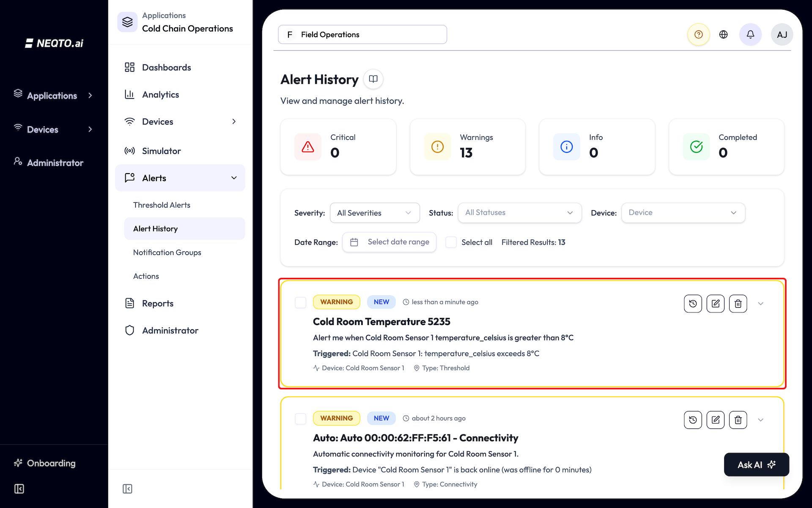
Task: Click the Field Operations selector field
Action: click(362, 34)
